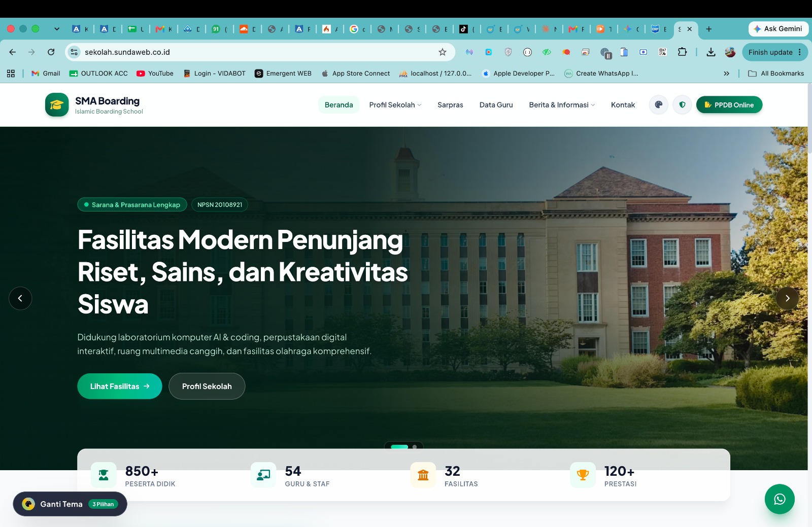Open the All Bookmarks folder
Screen dimensions: 812x527
[776, 74]
